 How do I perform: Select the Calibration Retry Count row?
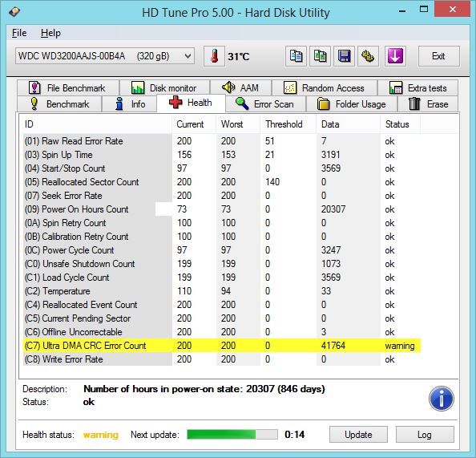[222, 237]
